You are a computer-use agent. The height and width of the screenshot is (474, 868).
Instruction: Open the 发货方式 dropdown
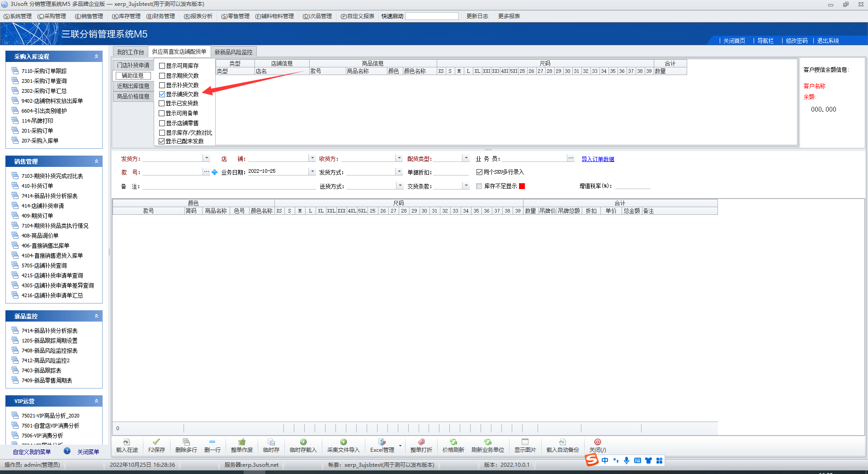(399, 171)
